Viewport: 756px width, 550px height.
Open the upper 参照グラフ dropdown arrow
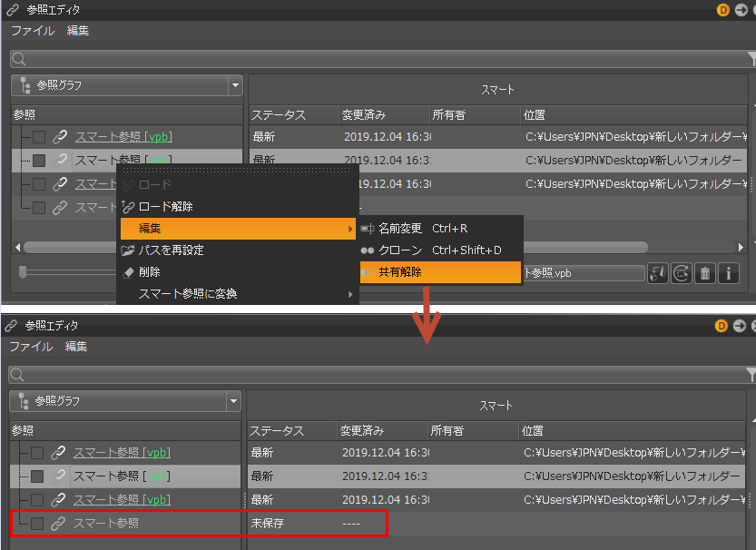(235, 85)
